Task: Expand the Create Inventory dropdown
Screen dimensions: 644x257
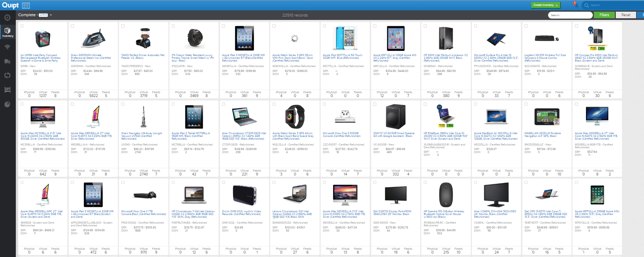Action: pyautogui.click(x=546, y=5)
